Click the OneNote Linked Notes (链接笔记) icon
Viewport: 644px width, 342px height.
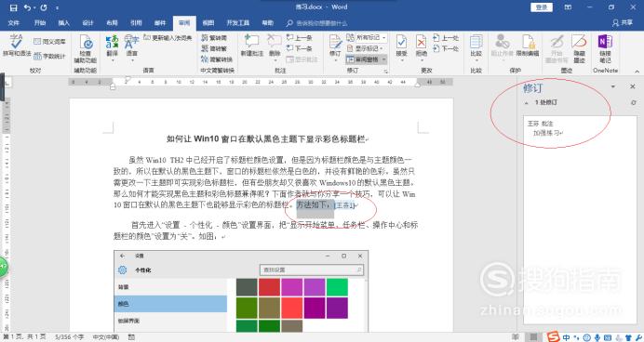[605, 48]
